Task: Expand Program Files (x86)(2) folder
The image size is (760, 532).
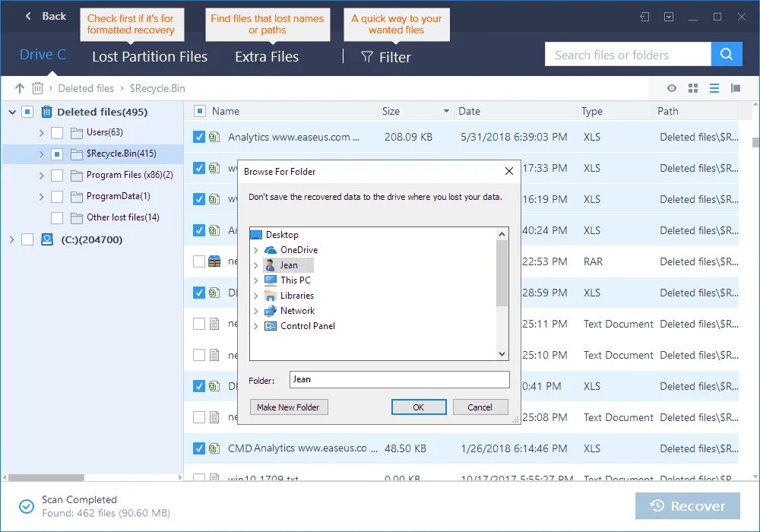Action: pyautogui.click(x=41, y=176)
